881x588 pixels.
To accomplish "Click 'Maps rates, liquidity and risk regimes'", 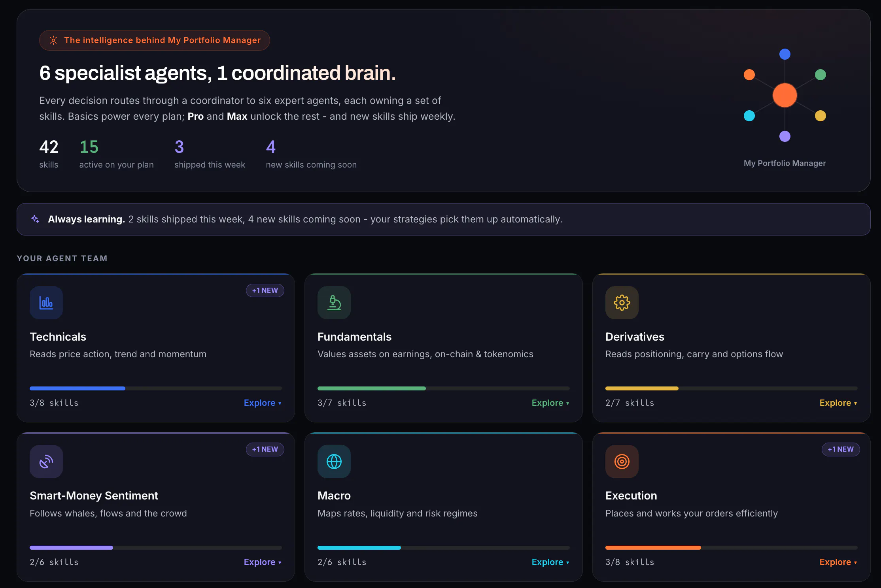I will 397,513.
